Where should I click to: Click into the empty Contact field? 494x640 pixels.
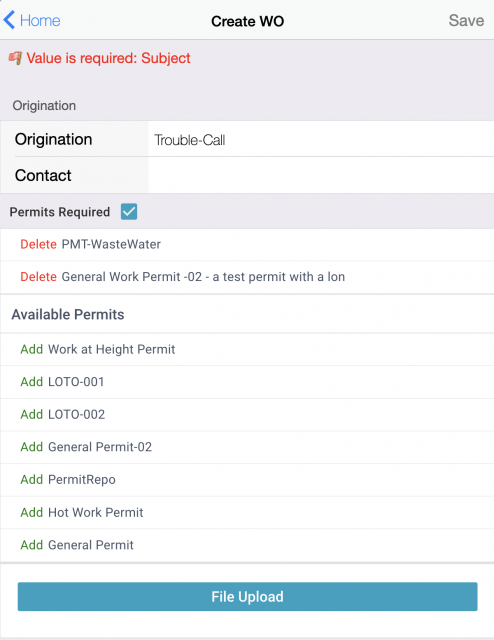point(321,176)
